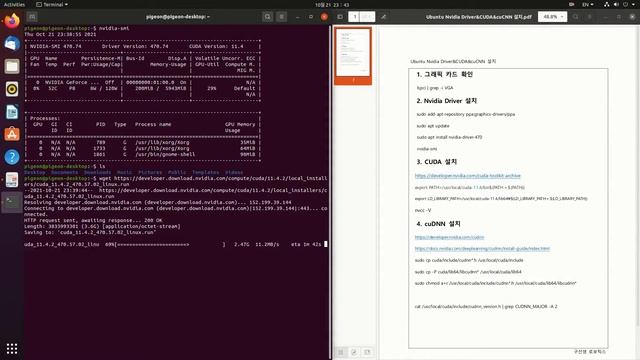The width and height of the screenshot is (640, 360).
Task: Click the PDF viewer vertical scrollbar
Action: coord(638,176)
